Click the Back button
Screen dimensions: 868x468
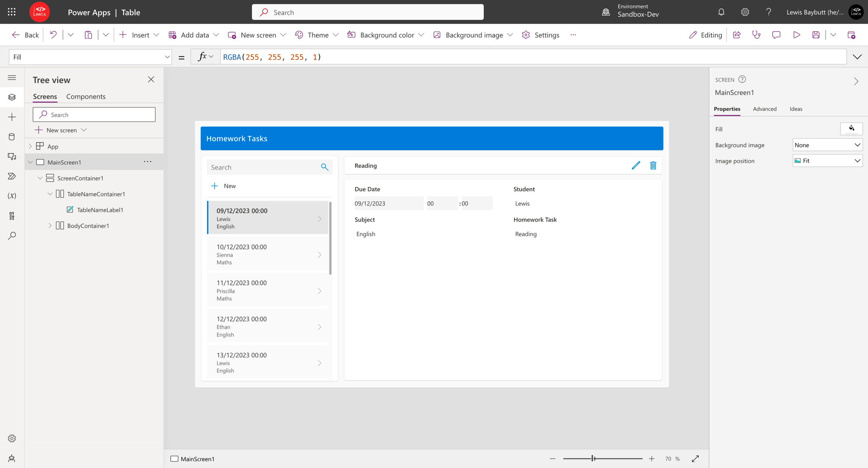pos(25,35)
